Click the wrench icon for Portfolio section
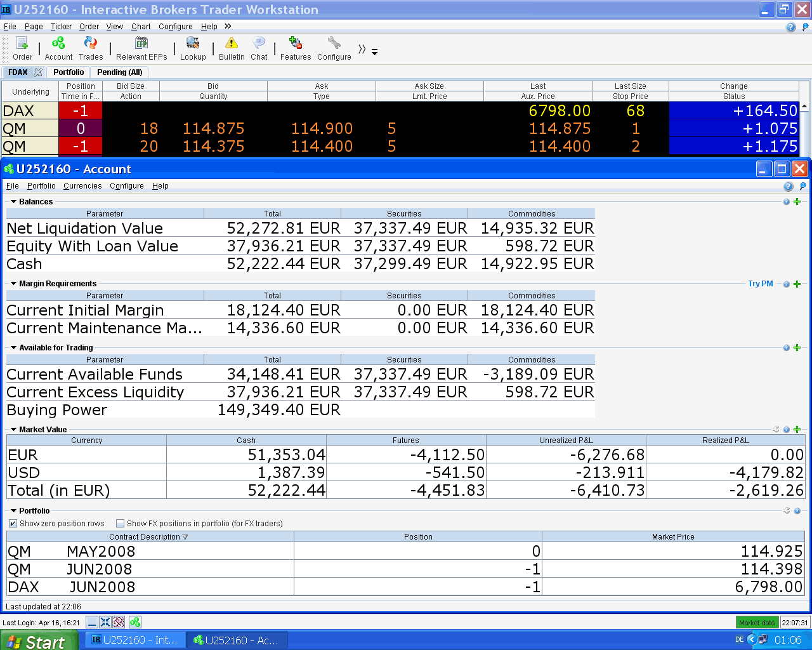This screenshot has height=650, width=812. (787, 511)
